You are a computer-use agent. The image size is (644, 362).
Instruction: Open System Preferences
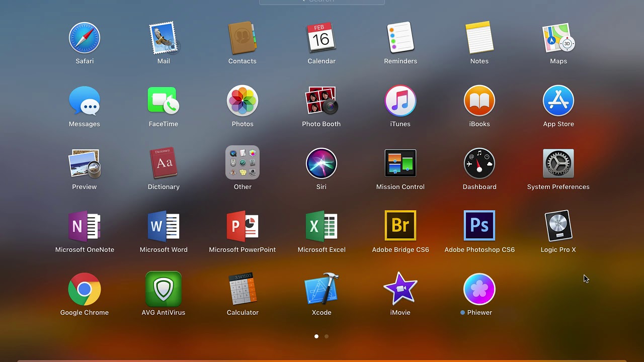[558, 163]
